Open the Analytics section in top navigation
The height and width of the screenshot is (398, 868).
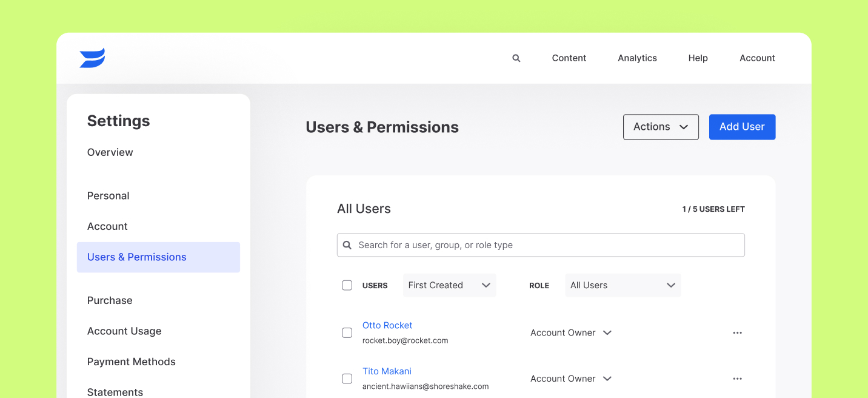click(x=637, y=58)
